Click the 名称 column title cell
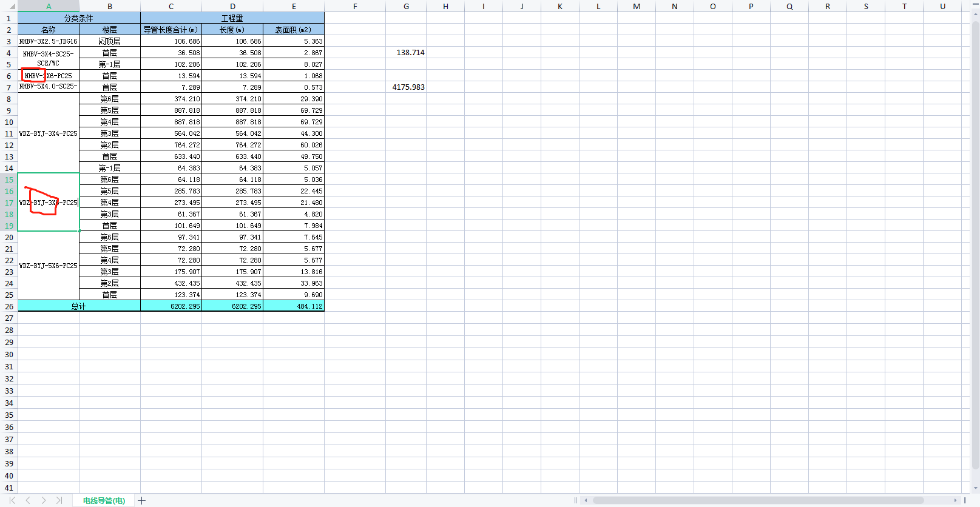The image size is (980, 507). pyautogui.click(x=49, y=30)
